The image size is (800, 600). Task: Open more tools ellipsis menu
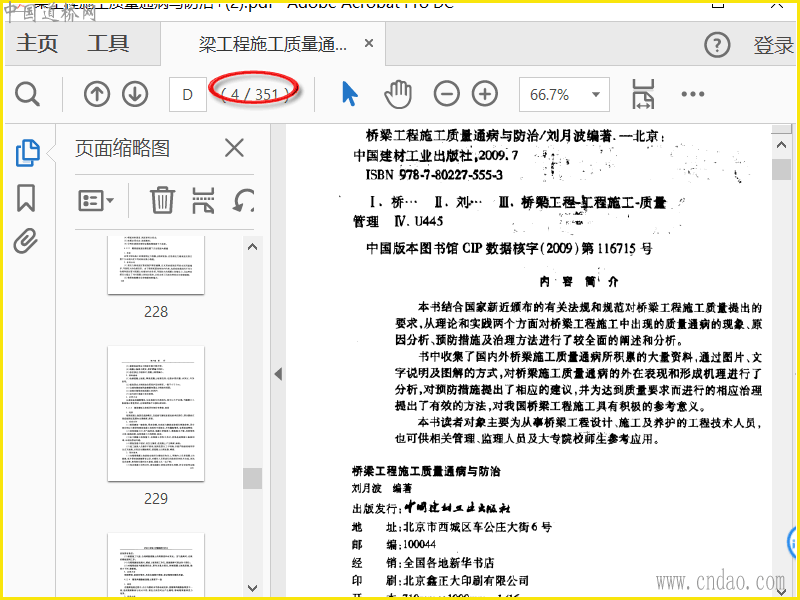pyautogui.click(x=692, y=94)
